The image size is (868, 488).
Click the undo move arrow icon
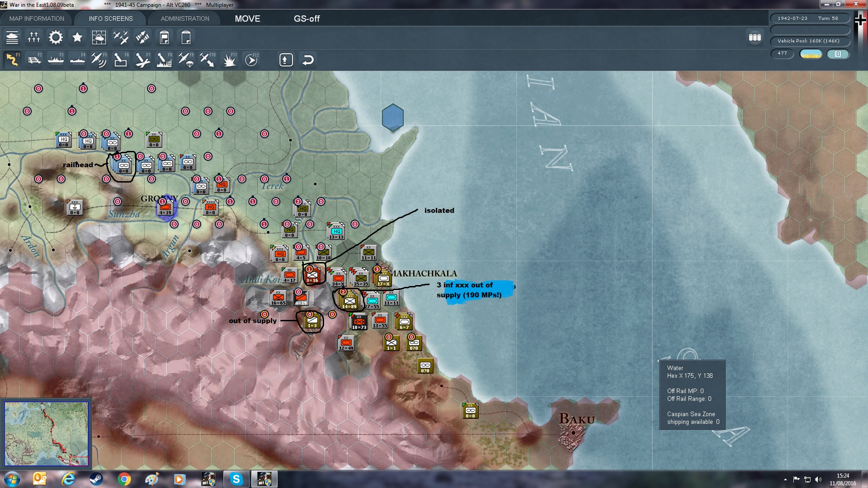(x=308, y=60)
